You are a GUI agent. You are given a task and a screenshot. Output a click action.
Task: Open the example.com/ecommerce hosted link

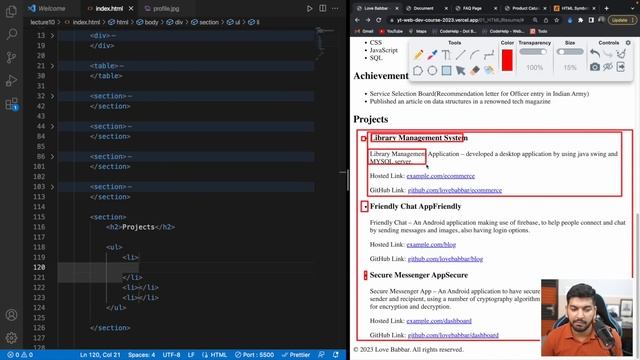(x=440, y=176)
